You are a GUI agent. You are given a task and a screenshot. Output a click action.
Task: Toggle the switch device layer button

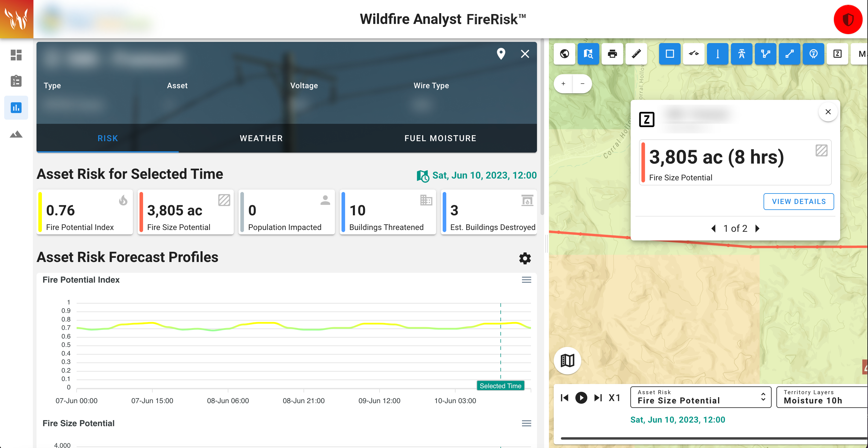point(694,54)
